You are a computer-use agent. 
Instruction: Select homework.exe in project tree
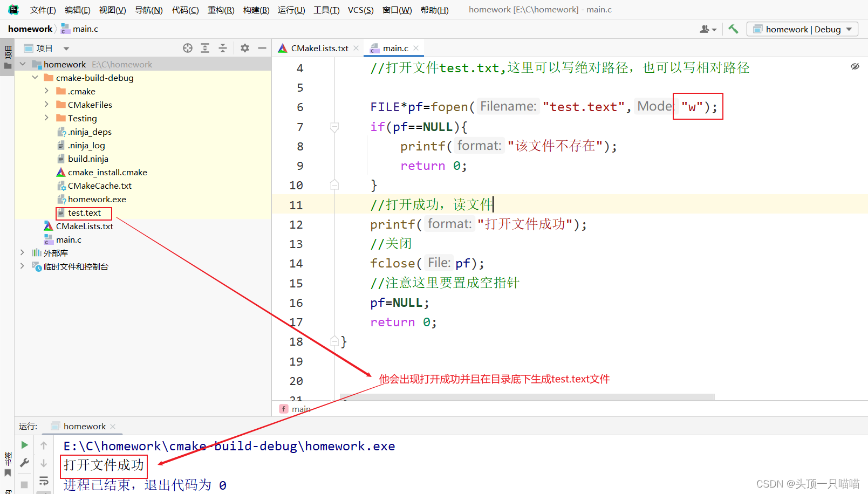(92, 199)
